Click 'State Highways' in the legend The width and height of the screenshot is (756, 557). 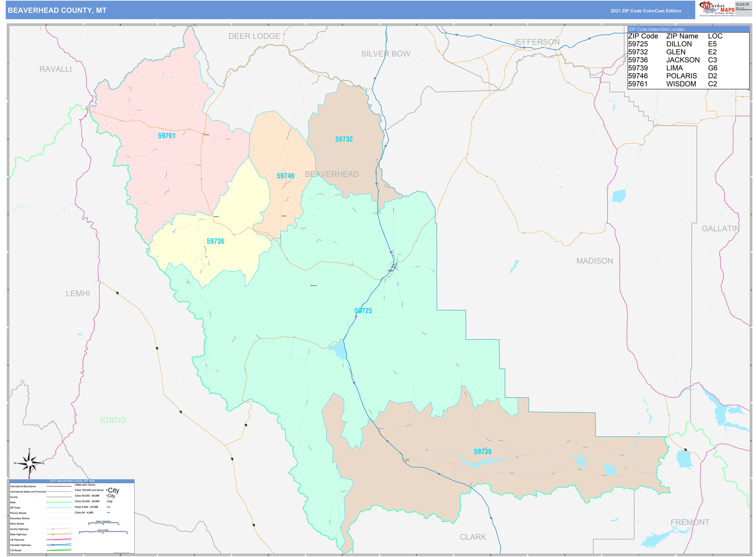coord(18,535)
